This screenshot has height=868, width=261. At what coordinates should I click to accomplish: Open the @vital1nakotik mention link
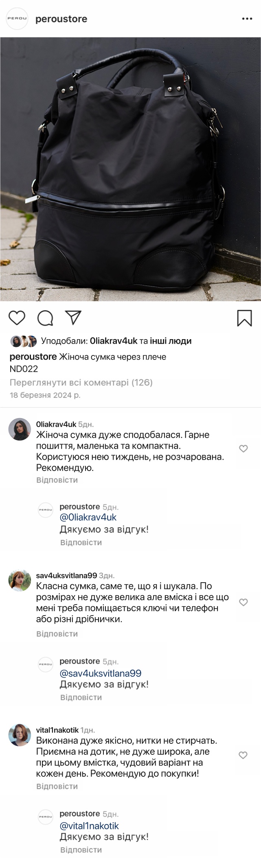click(89, 826)
